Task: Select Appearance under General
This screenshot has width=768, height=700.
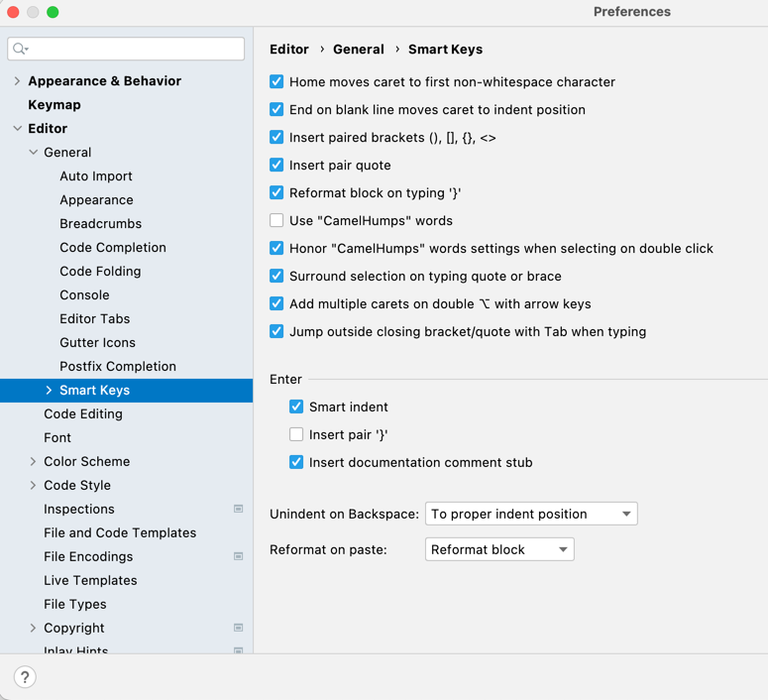Action: tap(96, 200)
